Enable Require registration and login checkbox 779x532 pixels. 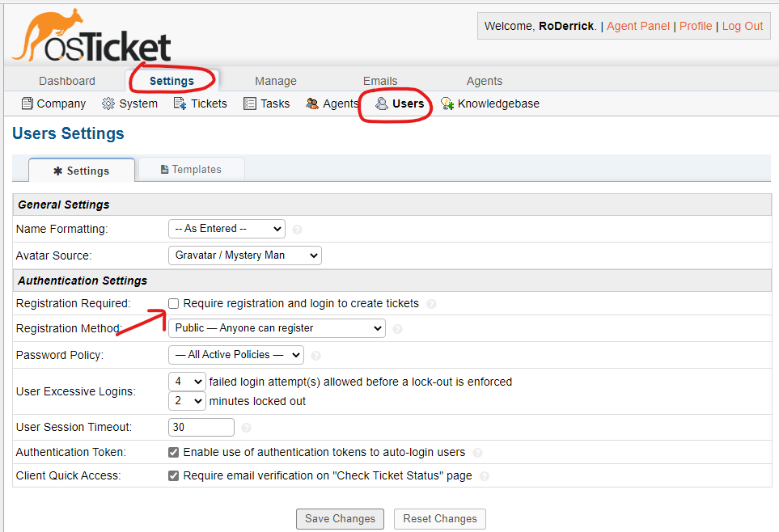tap(173, 303)
